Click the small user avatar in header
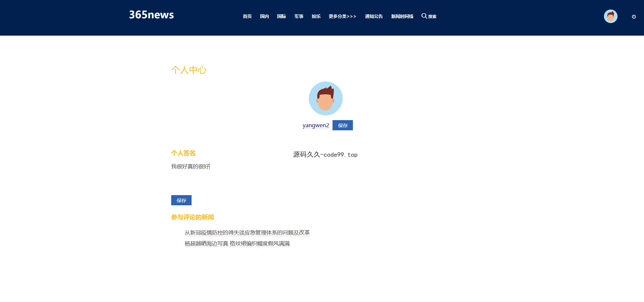This screenshot has width=644, height=302. [610, 16]
